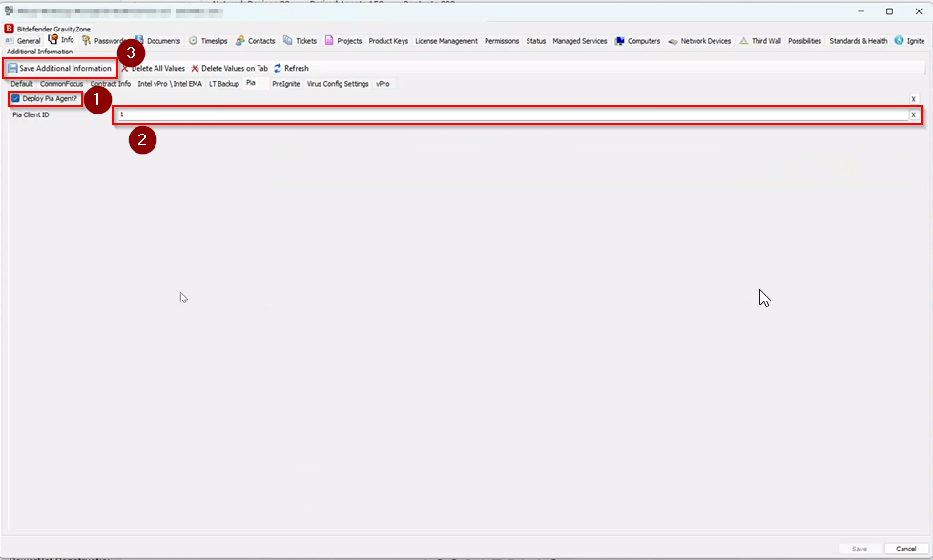The width and height of the screenshot is (933, 560).
Task: Open the Network Devices tab
Action: point(700,41)
